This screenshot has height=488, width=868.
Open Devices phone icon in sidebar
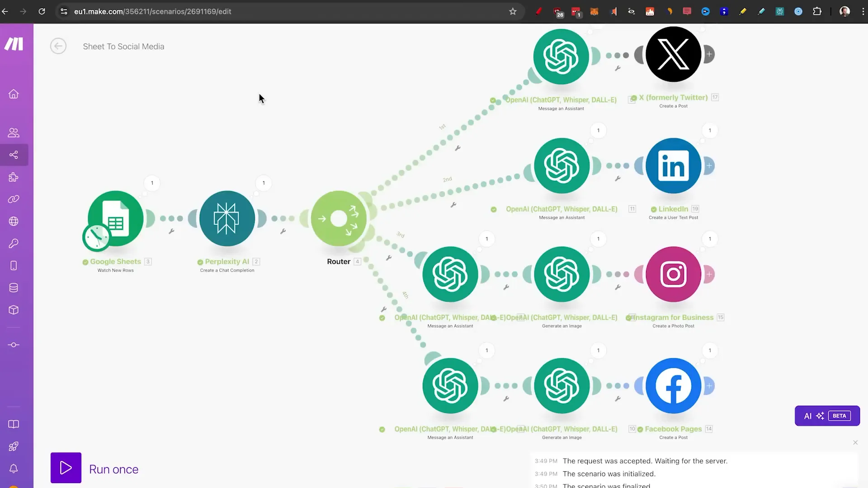click(14, 266)
